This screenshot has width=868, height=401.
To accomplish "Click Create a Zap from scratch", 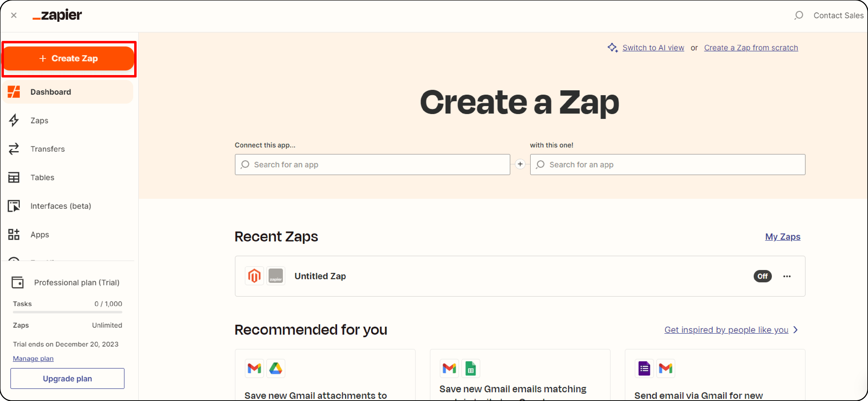I will [751, 47].
